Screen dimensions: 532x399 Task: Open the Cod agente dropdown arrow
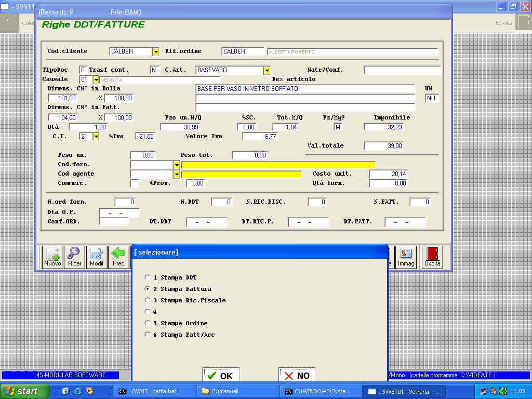point(177,174)
